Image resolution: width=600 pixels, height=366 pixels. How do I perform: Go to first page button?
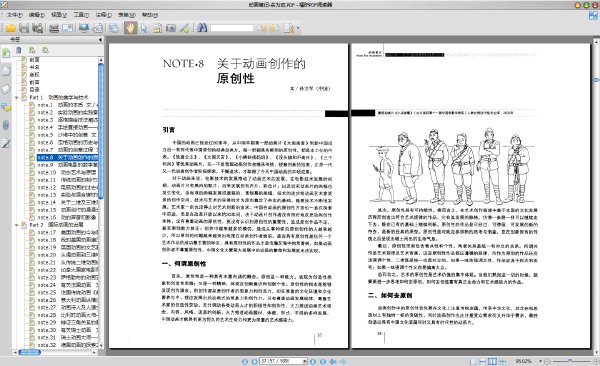(x=245, y=361)
